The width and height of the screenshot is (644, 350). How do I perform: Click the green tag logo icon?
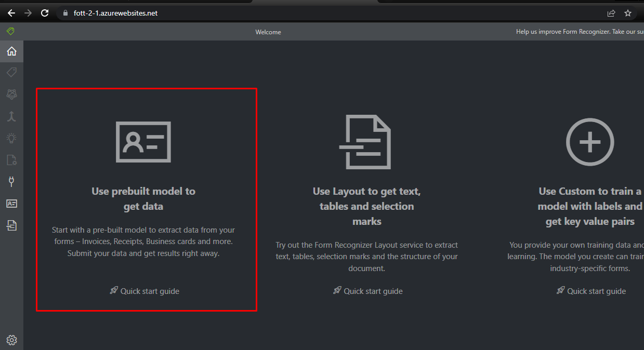point(10,31)
